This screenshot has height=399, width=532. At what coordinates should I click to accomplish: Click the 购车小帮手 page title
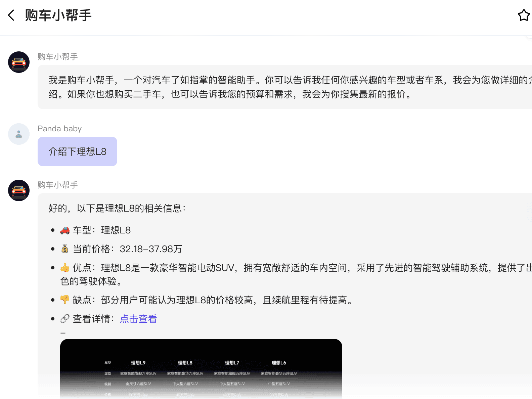58,15
